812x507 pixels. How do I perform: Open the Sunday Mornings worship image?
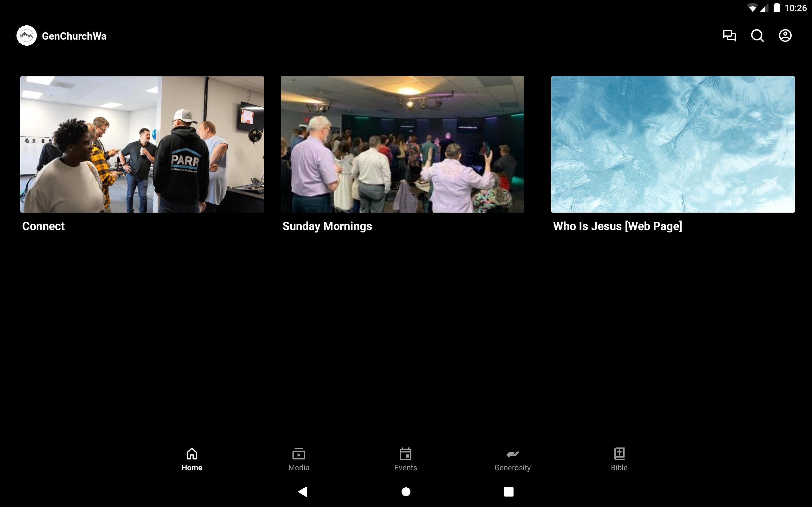(x=402, y=144)
